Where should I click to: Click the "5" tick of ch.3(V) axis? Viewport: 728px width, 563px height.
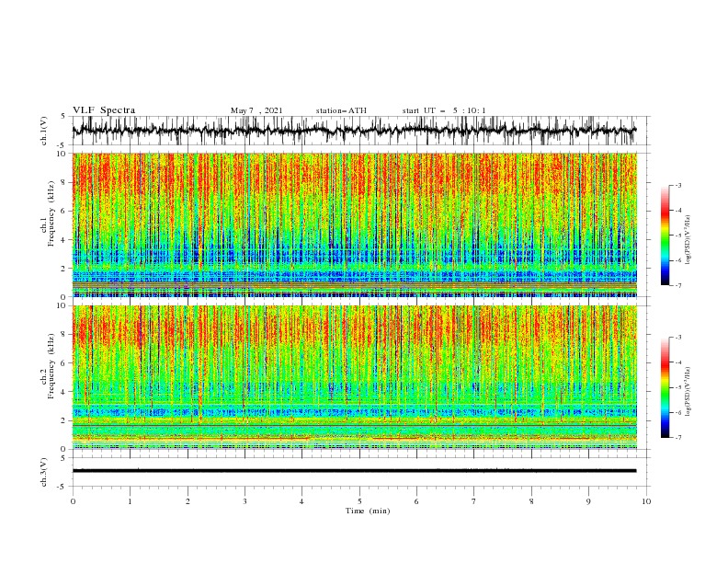(63, 458)
